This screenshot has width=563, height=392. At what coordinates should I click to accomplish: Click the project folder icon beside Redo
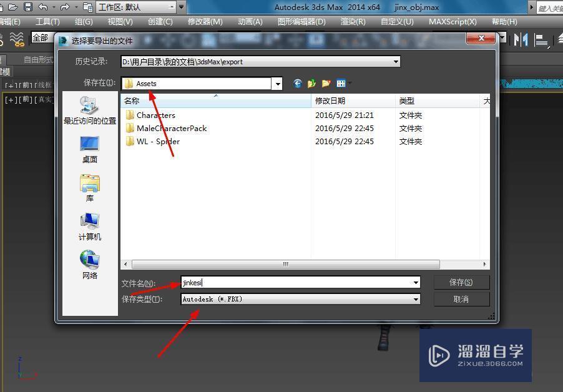click(87, 7)
